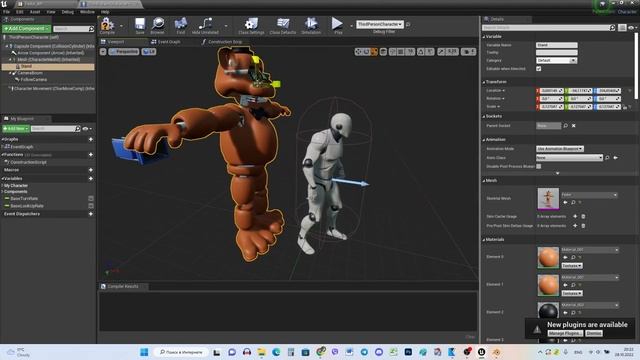Open the Element 1 Textures dropdown
This screenshot has height=360, width=640.
(x=572, y=293)
